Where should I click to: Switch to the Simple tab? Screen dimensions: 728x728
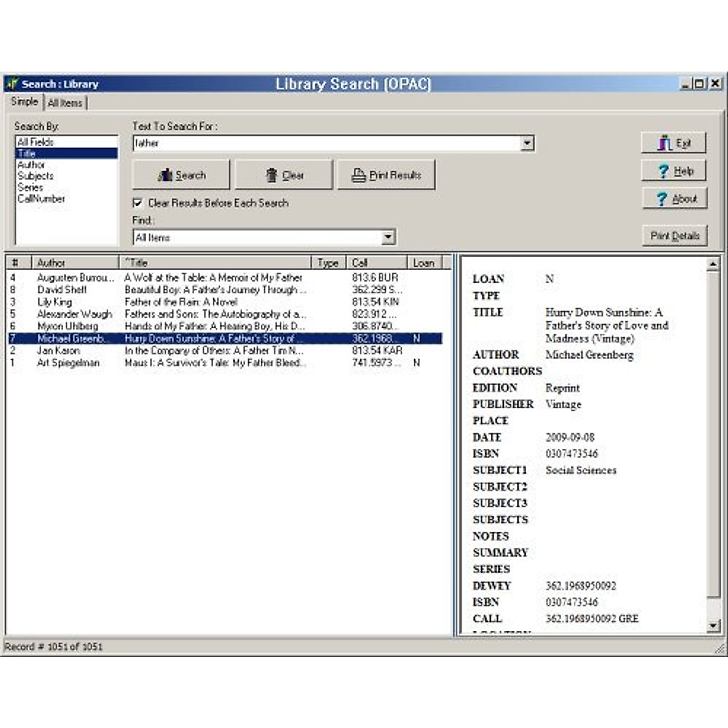pos(24,102)
